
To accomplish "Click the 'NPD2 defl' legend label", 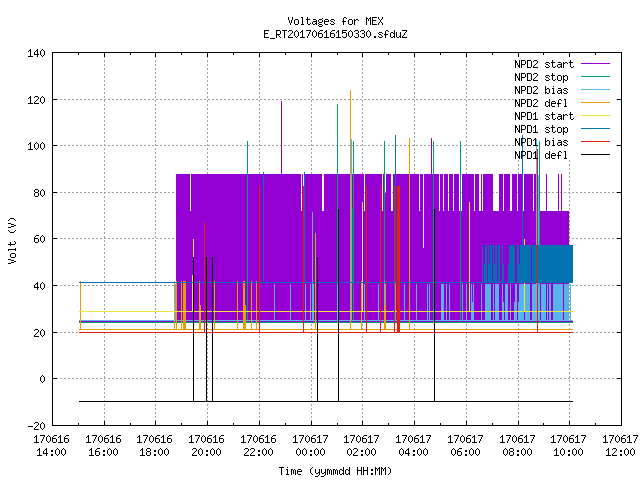I will [541, 103].
